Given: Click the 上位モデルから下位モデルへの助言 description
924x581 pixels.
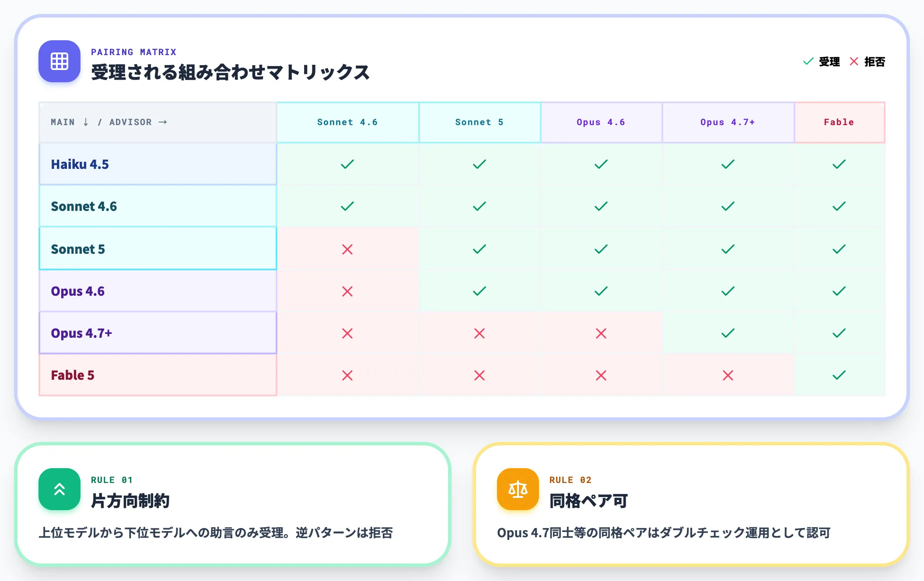Looking at the screenshot, I should coord(216,533).
